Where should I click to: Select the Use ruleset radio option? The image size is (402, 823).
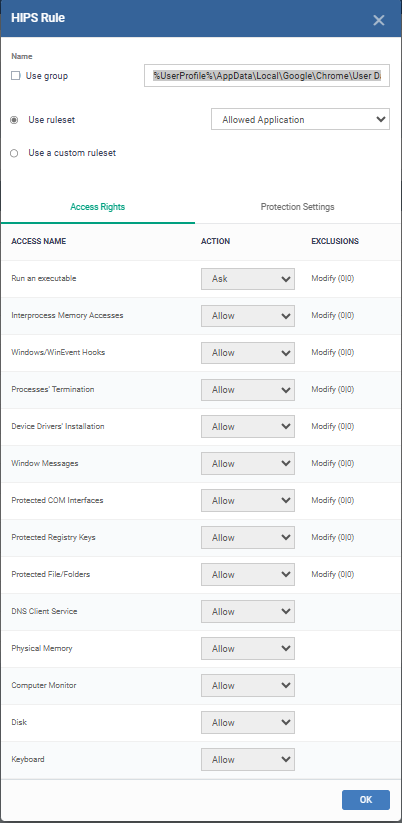pos(14,120)
